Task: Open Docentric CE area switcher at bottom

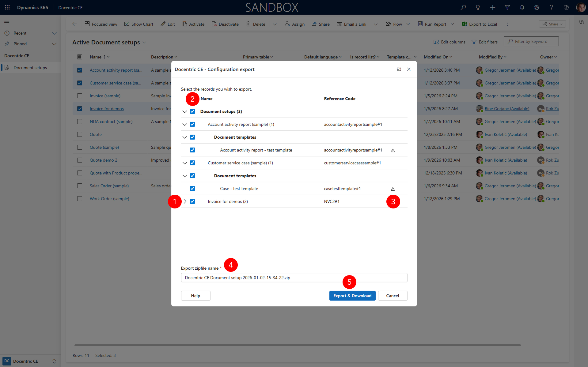Action: (30, 361)
